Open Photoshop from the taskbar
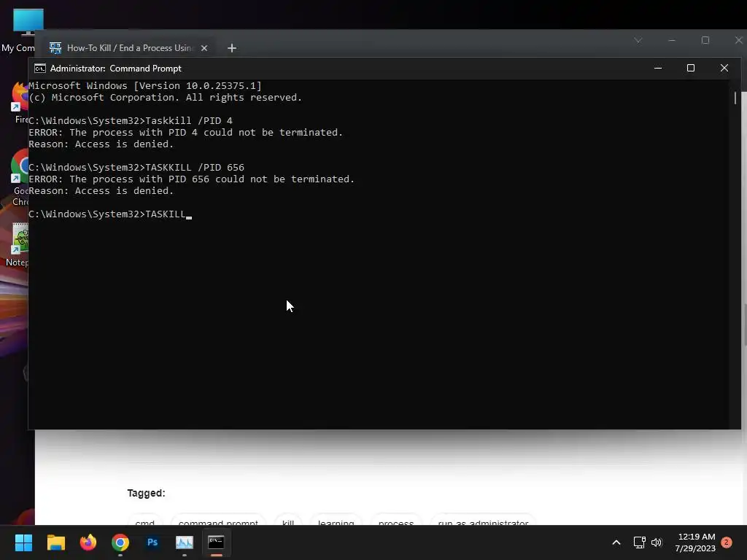Viewport: 747px width, 560px height. tap(152, 542)
